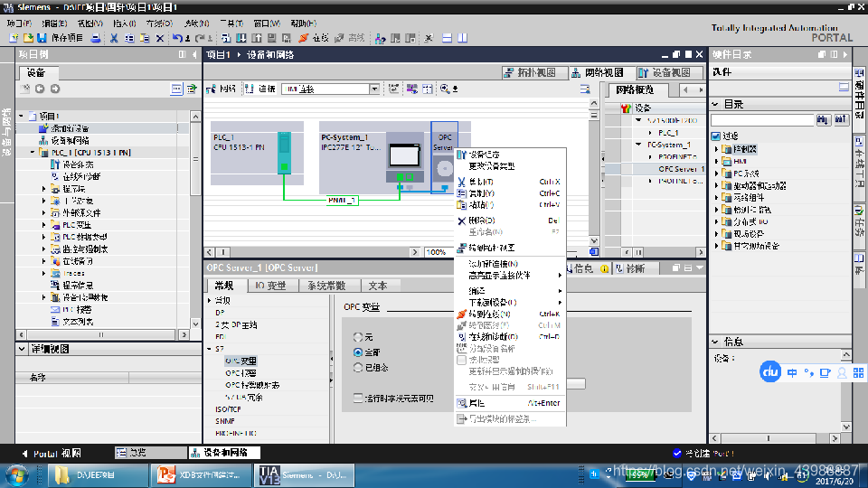This screenshot has height=488, width=868.
Task: Expand PLC_1 row in network overview
Action: pos(650,133)
